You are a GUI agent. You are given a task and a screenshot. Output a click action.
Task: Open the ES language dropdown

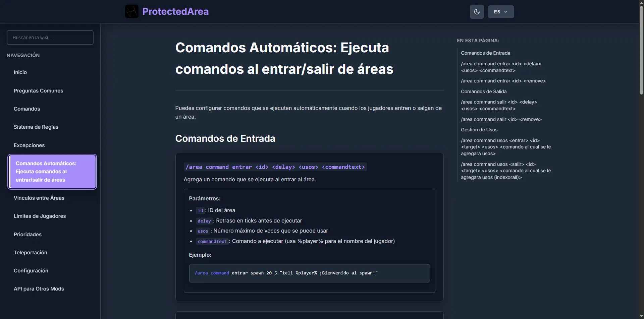tap(500, 11)
